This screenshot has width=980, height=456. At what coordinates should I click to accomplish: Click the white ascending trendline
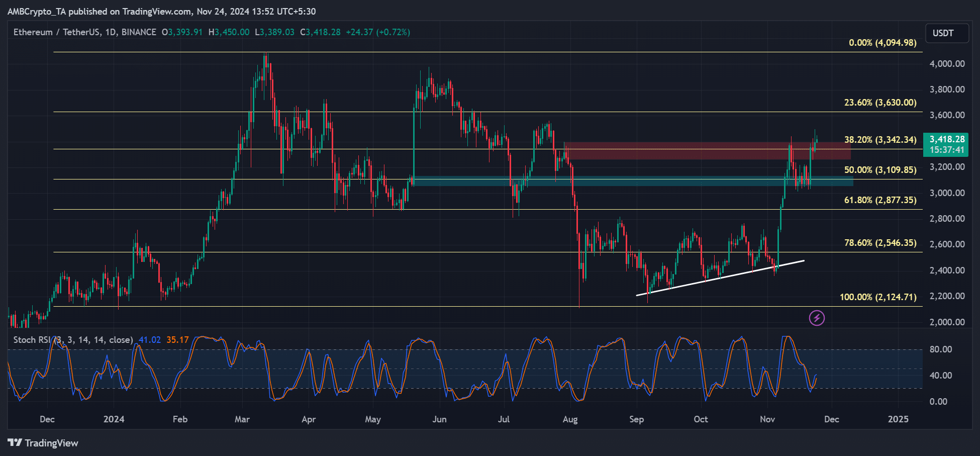[720, 278]
